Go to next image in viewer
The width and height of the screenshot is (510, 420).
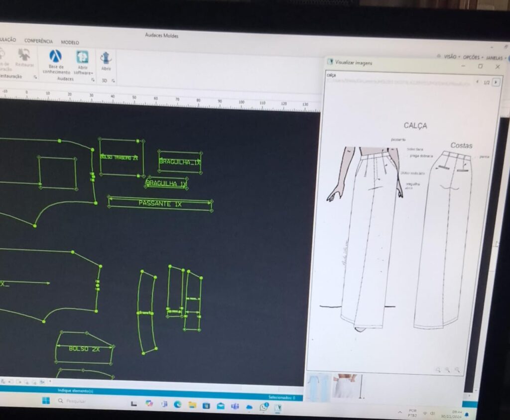tap(495, 82)
